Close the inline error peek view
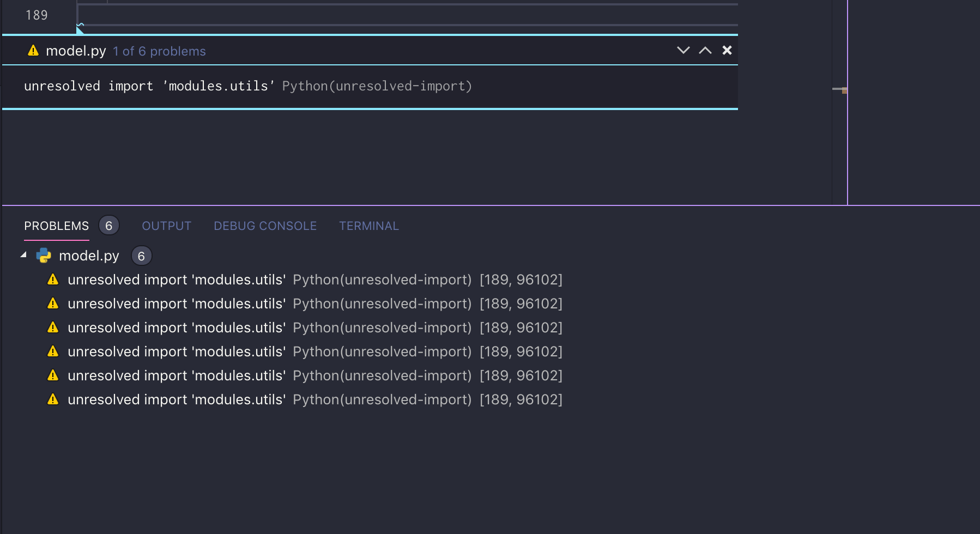 coord(727,50)
